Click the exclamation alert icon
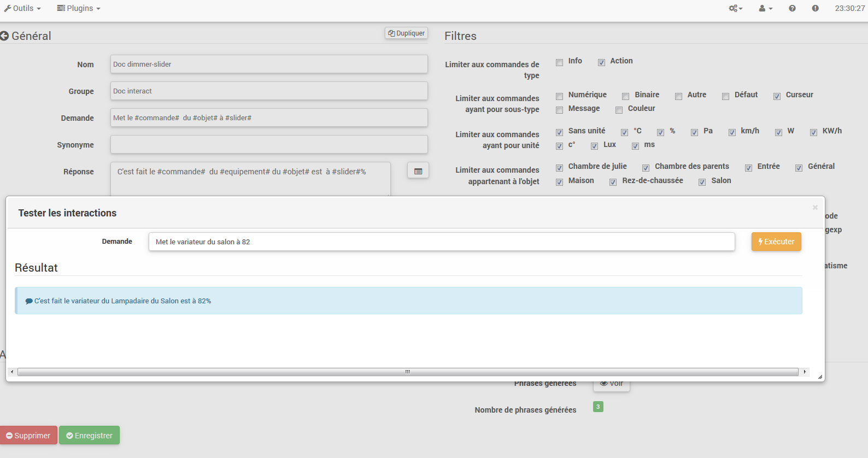This screenshot has width=868, height=458. (x=815, y=8)
